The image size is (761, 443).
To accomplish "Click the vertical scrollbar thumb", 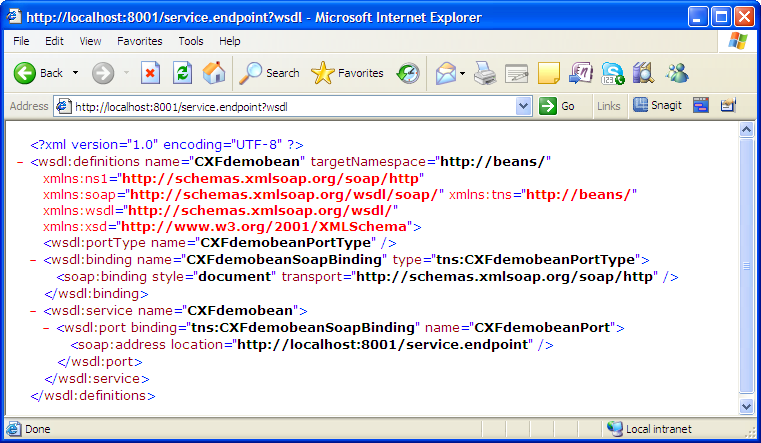I will click(x=746, y=265).
